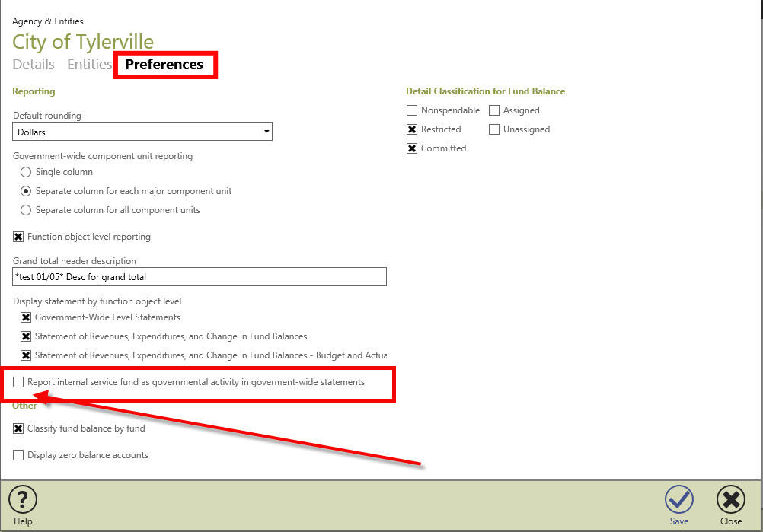Enable reporting internal service fund as governmental activity

18,382
